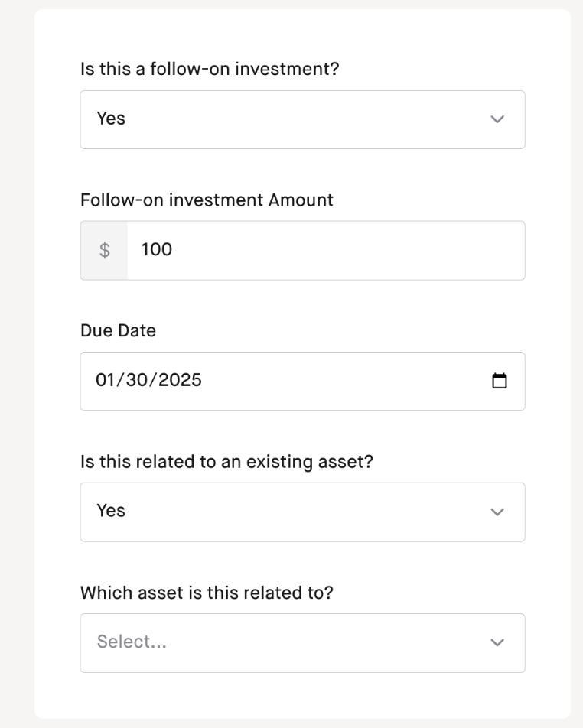Click the 'Select...' placeholder text

point(132,642)
